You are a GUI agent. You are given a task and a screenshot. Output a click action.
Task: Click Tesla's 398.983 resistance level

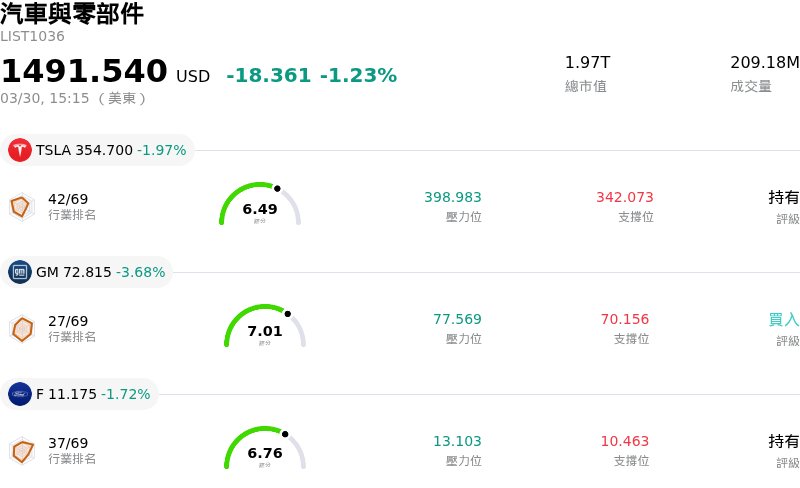point(452,198)
